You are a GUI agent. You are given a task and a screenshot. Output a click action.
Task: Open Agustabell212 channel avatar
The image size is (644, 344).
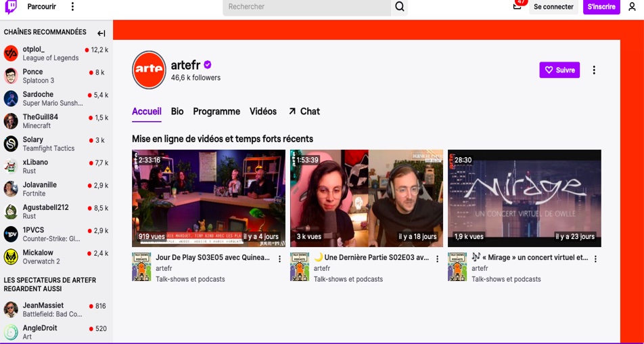pos(11,212)
